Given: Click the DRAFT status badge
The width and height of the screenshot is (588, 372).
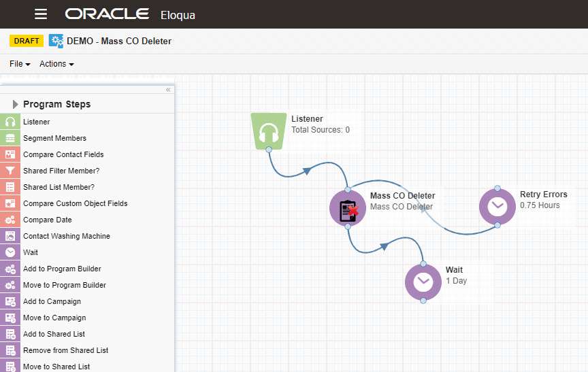Looking at the screenshot, I should [27, 41].
